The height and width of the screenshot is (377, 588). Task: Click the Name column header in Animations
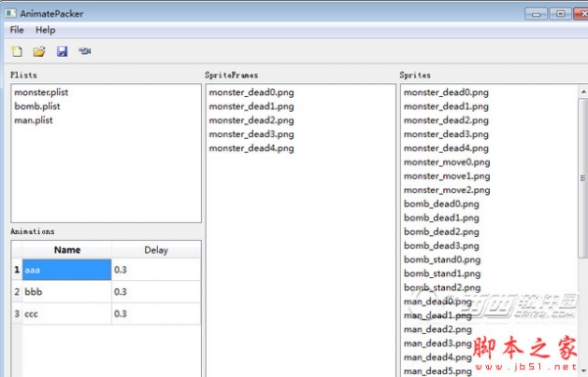[x=67, y=250]
